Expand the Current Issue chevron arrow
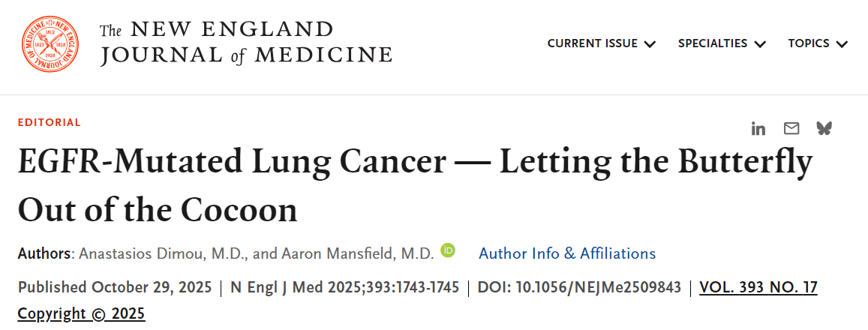Image resolution: width=868 pixels, height=330 pixels. [x=650, y=44]
